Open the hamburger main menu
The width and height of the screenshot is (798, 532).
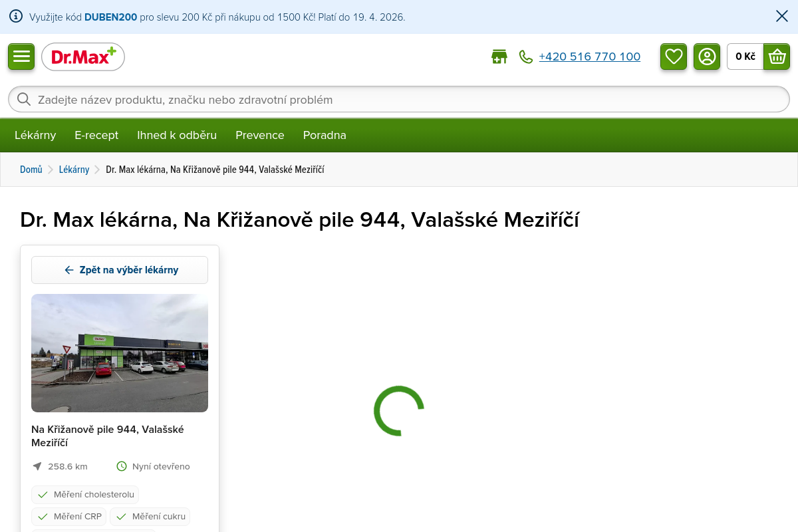pyautogui.click(x=21, y=57)
